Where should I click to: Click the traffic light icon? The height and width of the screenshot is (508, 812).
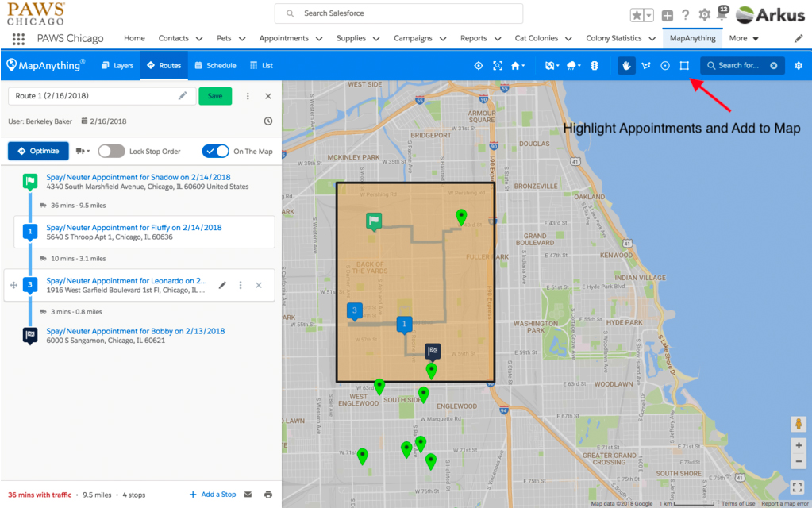(x=595, y=66)
